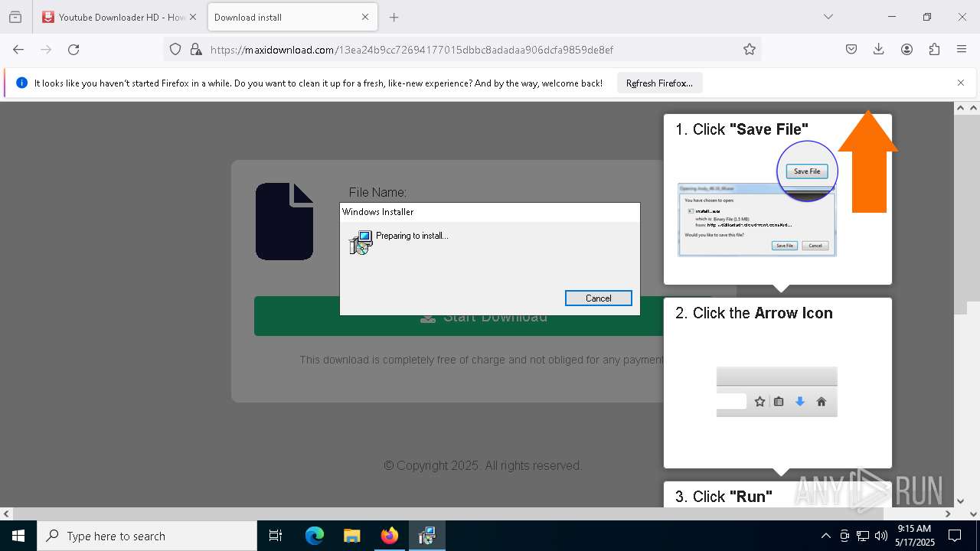Launch Microsoft Edge from taskbar
Screen dimensions: 980x551
pos(315,536)
